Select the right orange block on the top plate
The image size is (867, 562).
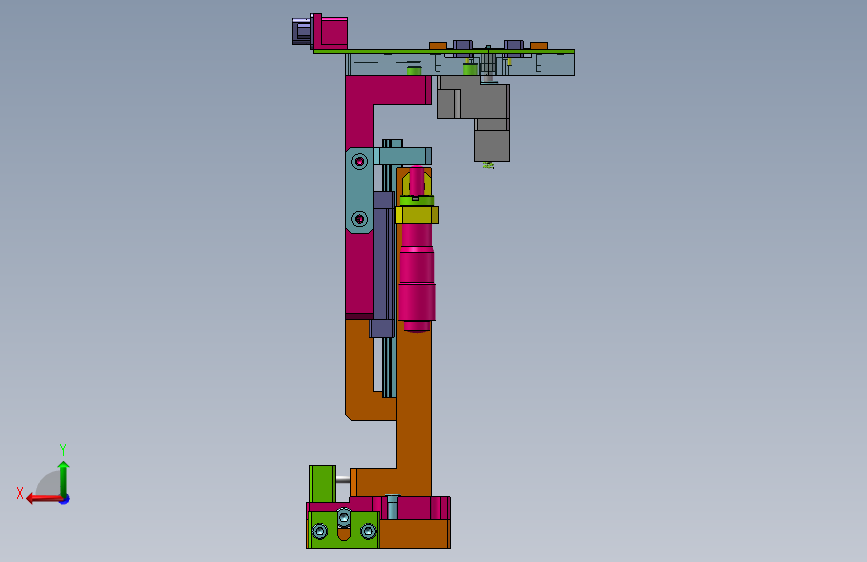pyautogui.click(x=539, y=45)
